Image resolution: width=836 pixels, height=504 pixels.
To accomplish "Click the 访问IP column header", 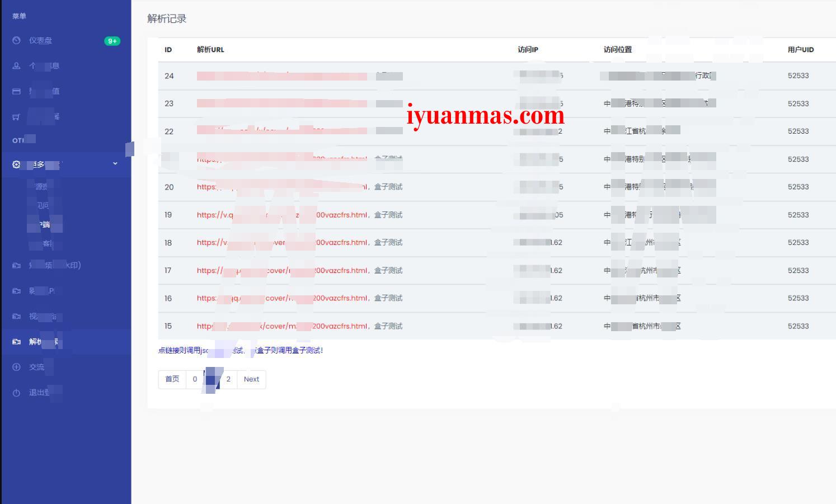I will (x=528, y=50).
